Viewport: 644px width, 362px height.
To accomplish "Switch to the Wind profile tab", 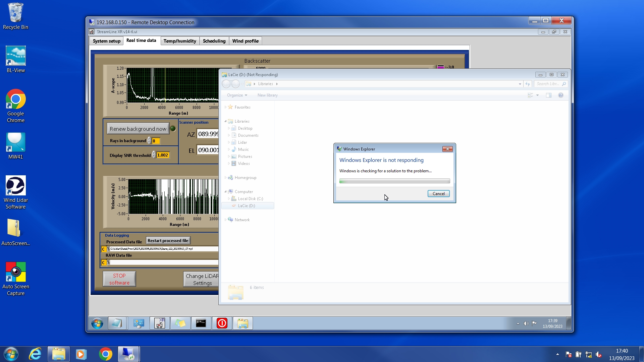I will point(245,41).
